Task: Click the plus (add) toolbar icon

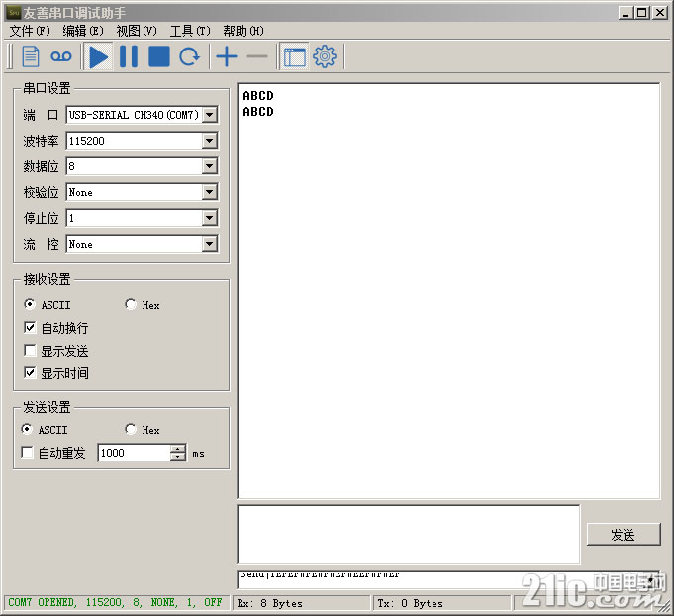Action: 227,56
